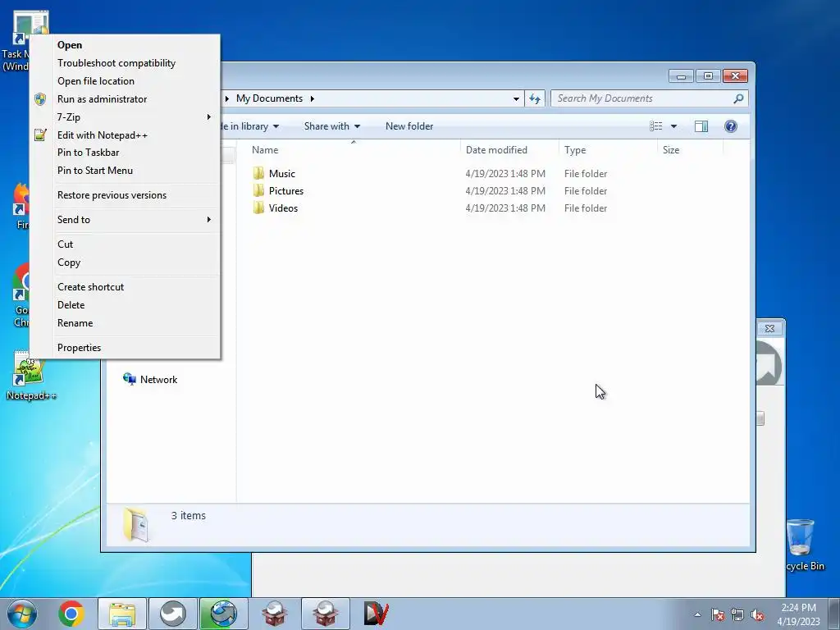Click the first red box taskbar icon
The image size is (840, 630).
pos(274,614)
